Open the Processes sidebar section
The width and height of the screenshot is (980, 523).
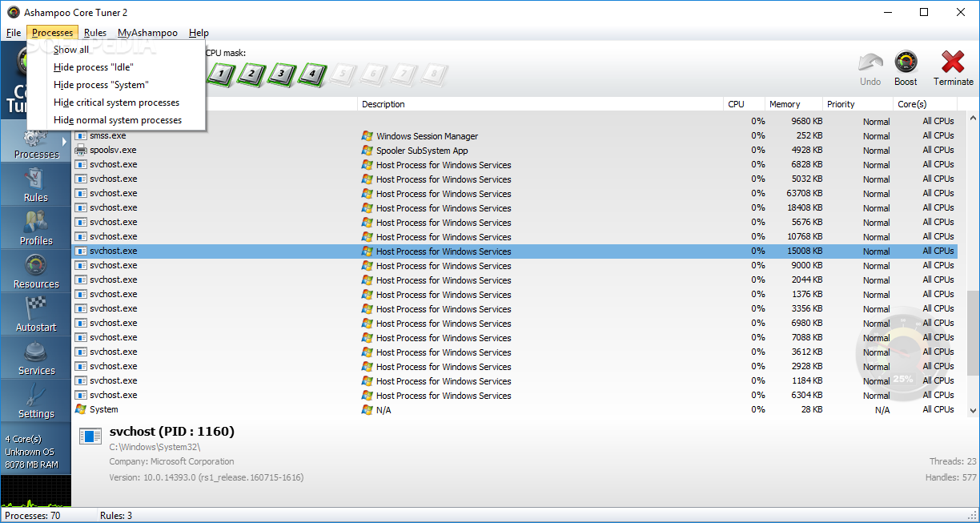point(36,141)
